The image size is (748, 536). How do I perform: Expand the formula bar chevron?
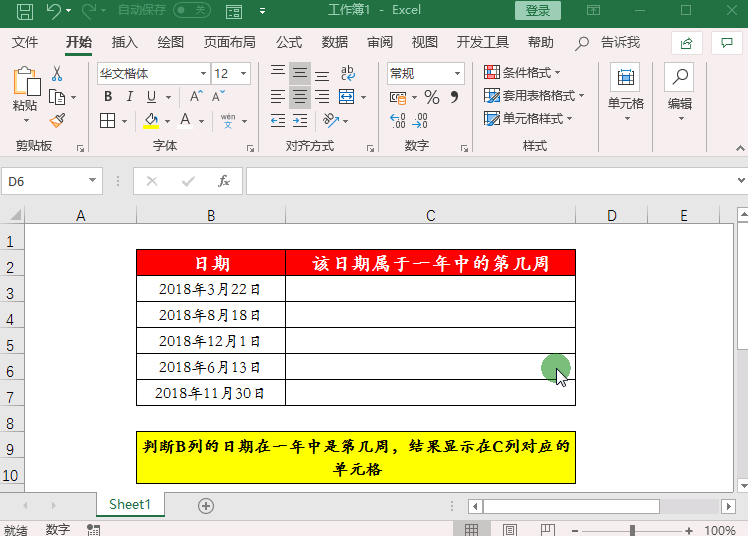tap(741, 180)
